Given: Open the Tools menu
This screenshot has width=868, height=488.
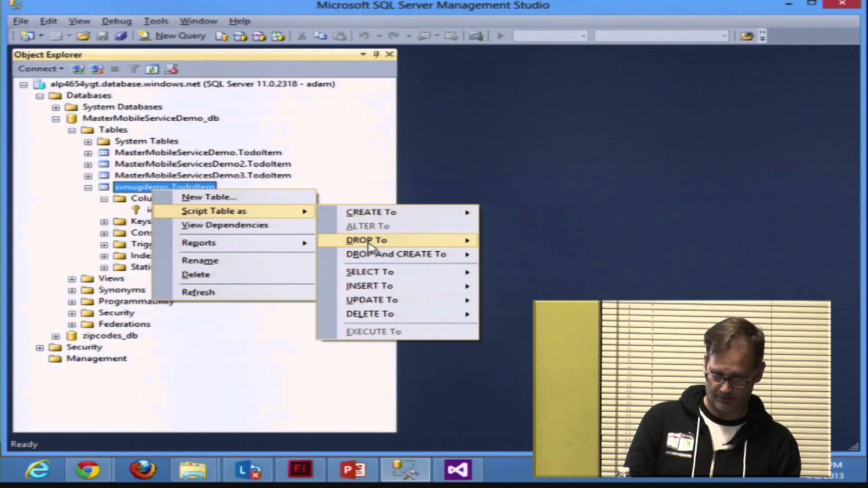Looking at the screenshot, I should [156, 21].
